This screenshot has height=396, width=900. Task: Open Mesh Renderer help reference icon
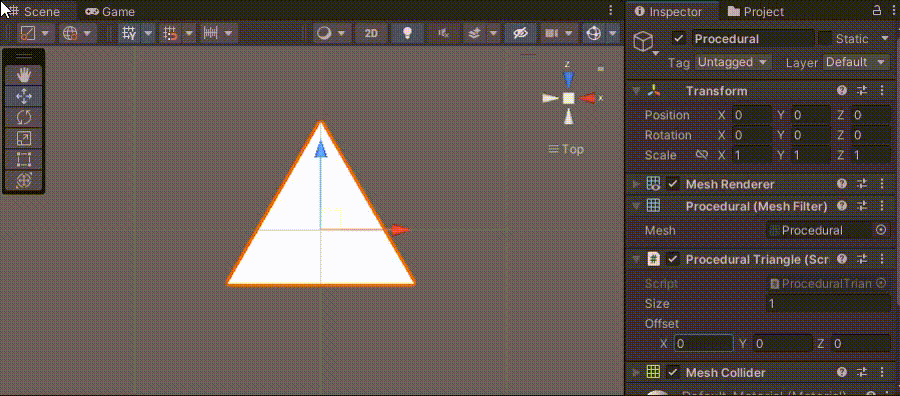(842, 184)
